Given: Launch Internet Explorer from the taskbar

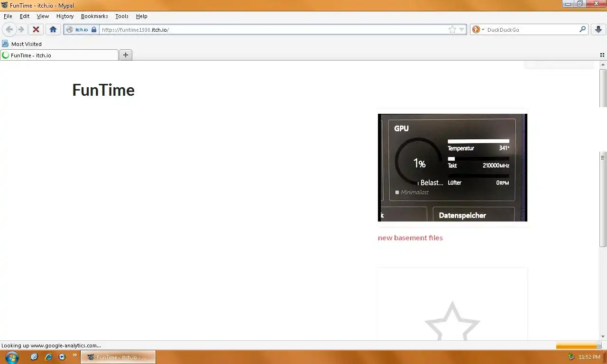Looking at the screenshot, I should pyautogui.click(x=48, y=357).
